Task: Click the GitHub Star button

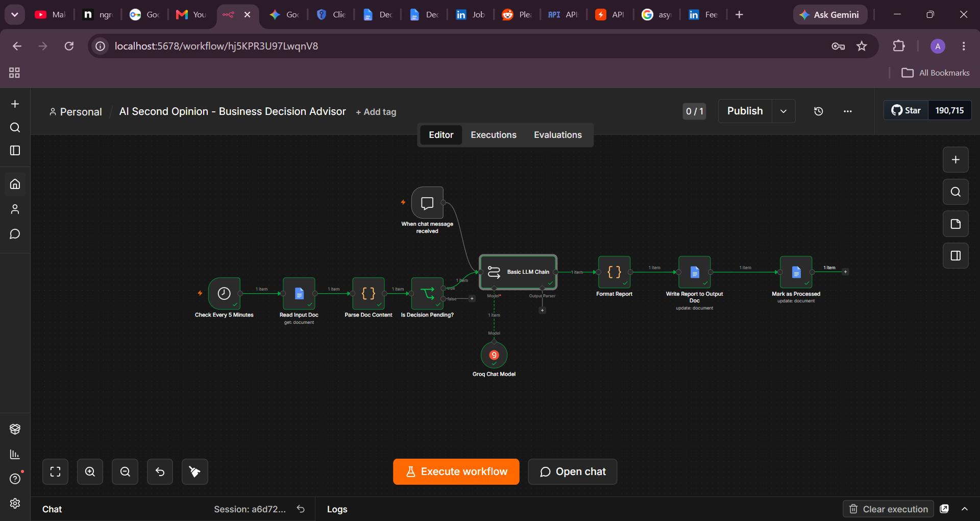Action: click(906, 110)
